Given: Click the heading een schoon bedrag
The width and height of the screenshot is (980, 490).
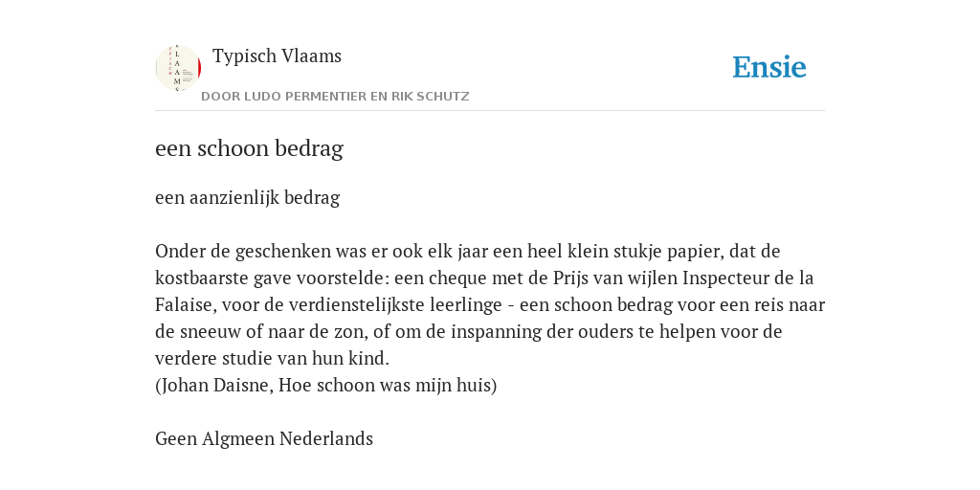Looking at the screenshot, I should (x=250, y=148).
